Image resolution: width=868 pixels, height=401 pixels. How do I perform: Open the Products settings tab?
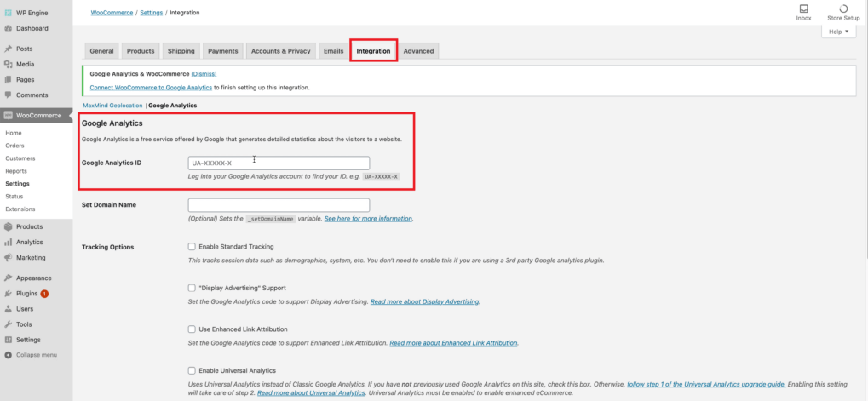[141, 51]
